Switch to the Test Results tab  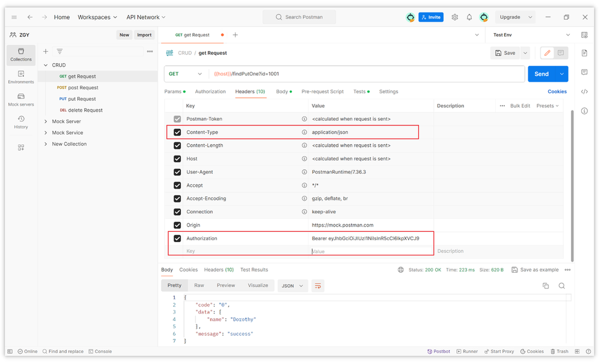point(254,270)
